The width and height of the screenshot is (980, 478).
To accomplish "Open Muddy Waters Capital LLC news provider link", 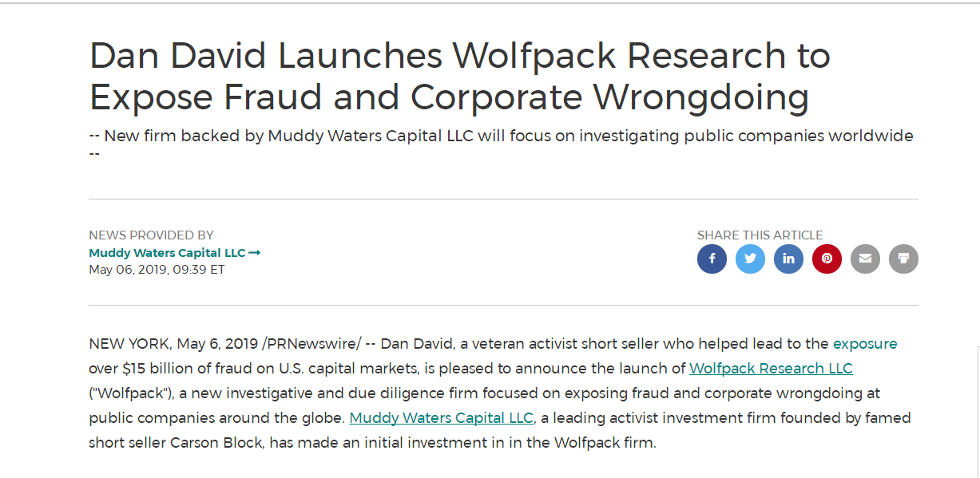I will [x=167, y=253].
